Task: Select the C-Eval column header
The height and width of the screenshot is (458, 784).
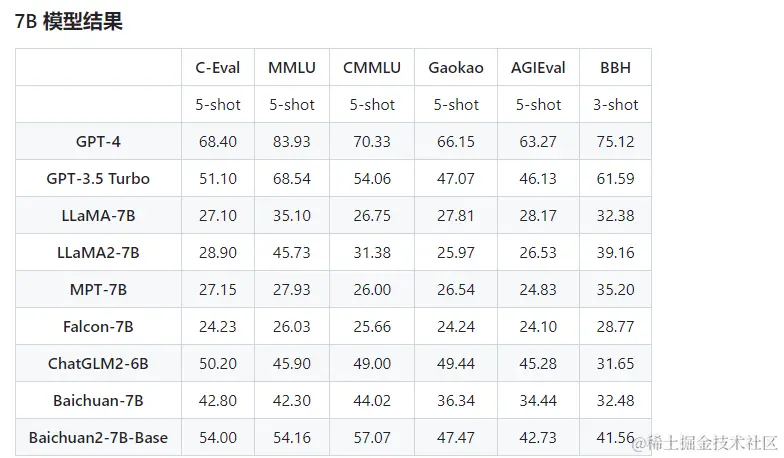Action: [x=218, y=68]
